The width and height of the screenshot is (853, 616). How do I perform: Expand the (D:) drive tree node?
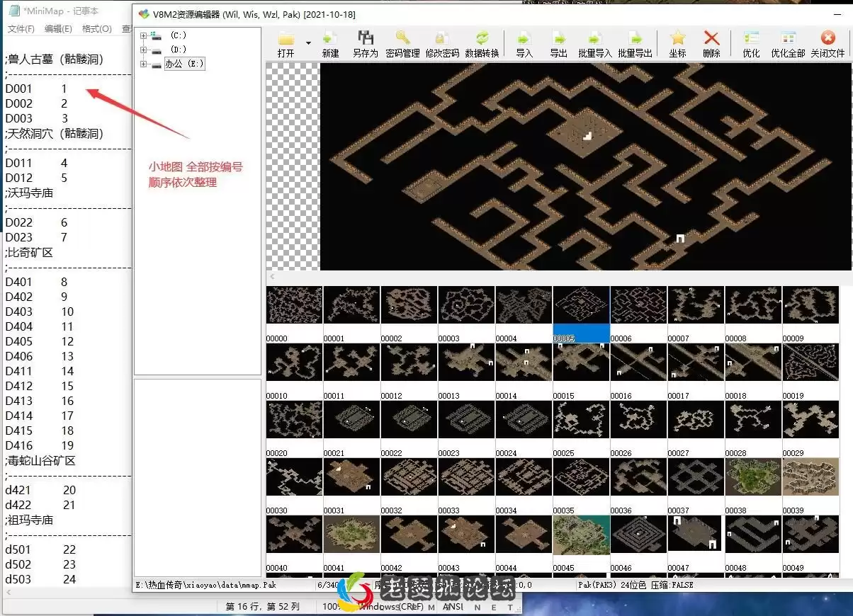(144, 50)
